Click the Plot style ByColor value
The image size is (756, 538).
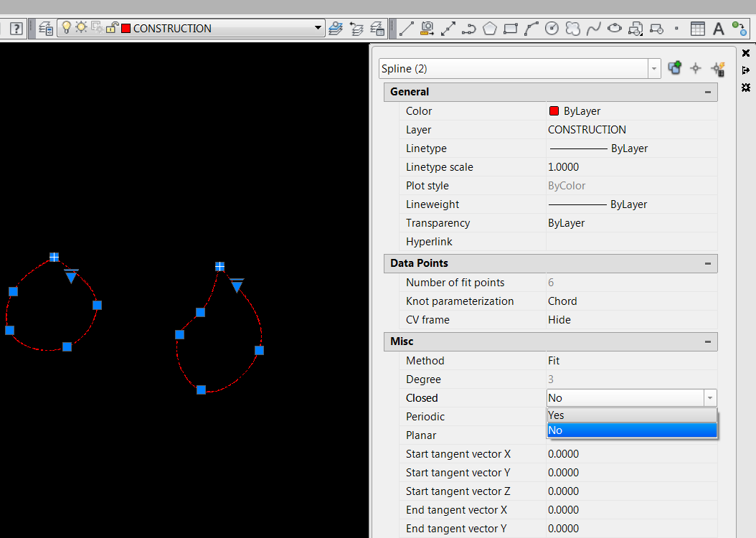[632, 186]
